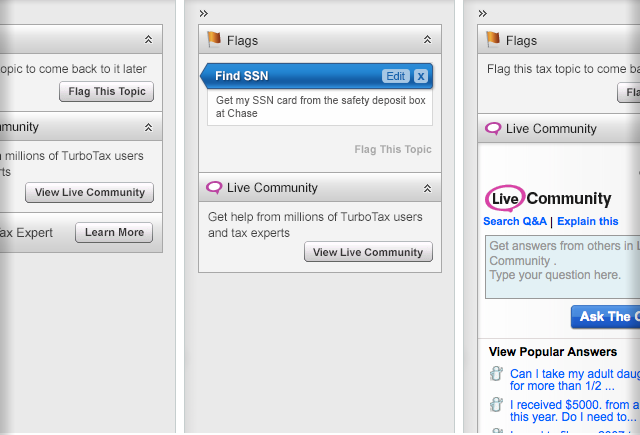Click the note about SSN card at Chase

pos(320,107)
